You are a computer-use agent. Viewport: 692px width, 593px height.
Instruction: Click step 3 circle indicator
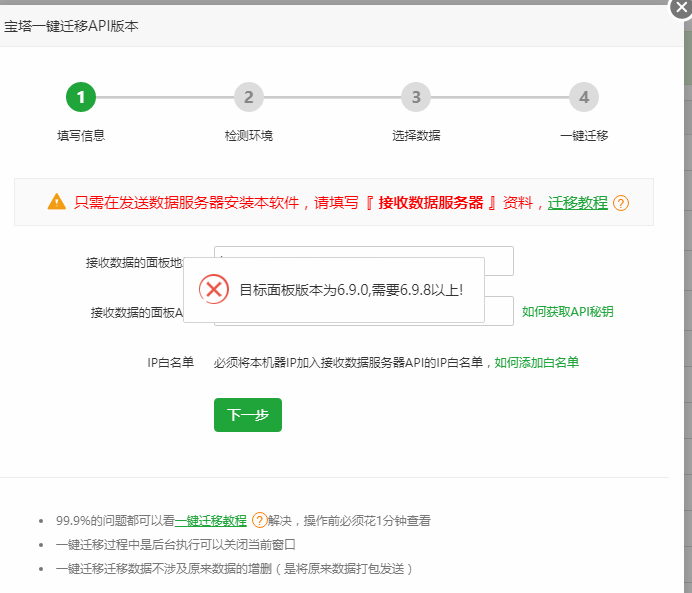click(416, 97)
